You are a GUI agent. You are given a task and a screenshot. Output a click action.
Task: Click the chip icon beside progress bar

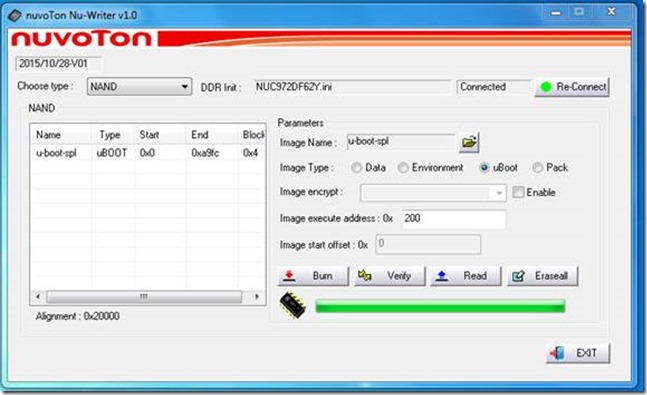(293, 305)
